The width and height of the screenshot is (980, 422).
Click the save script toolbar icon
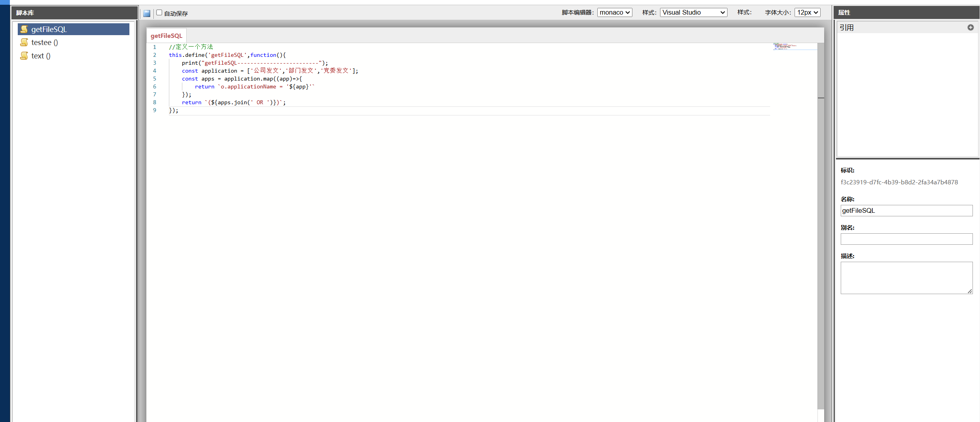pyautogui.click(x=147, y=13)
